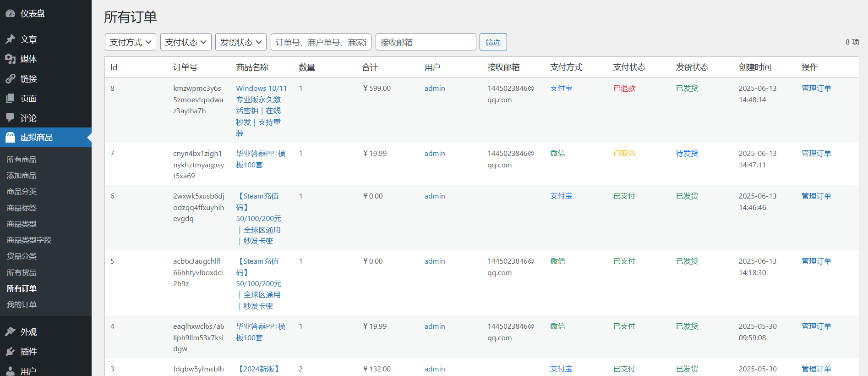Click 微信 payment method in order 7

click(557, 153)
